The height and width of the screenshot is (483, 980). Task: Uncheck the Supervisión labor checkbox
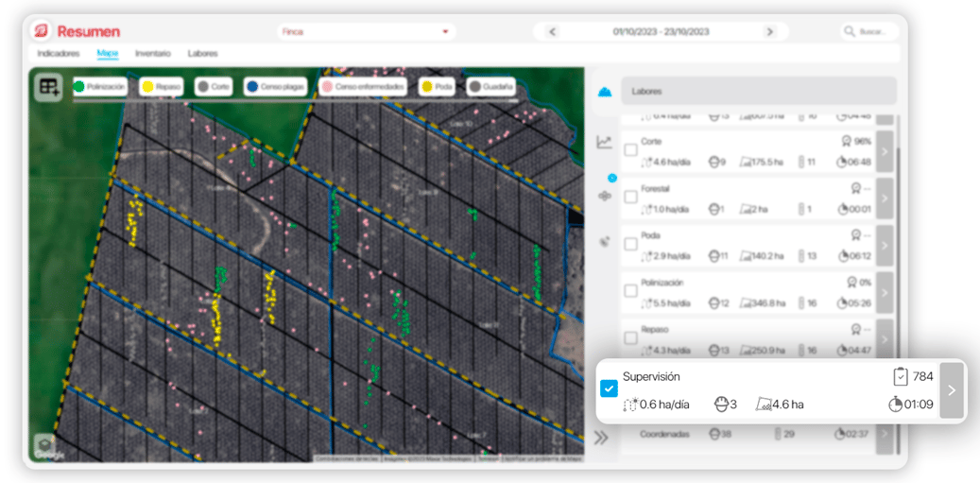(x=609, y=388)
